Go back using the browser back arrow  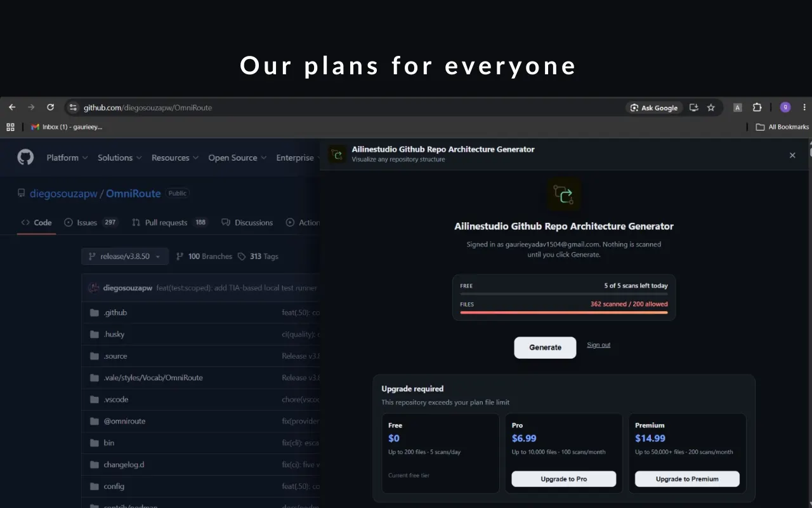[x=12, y=107]
